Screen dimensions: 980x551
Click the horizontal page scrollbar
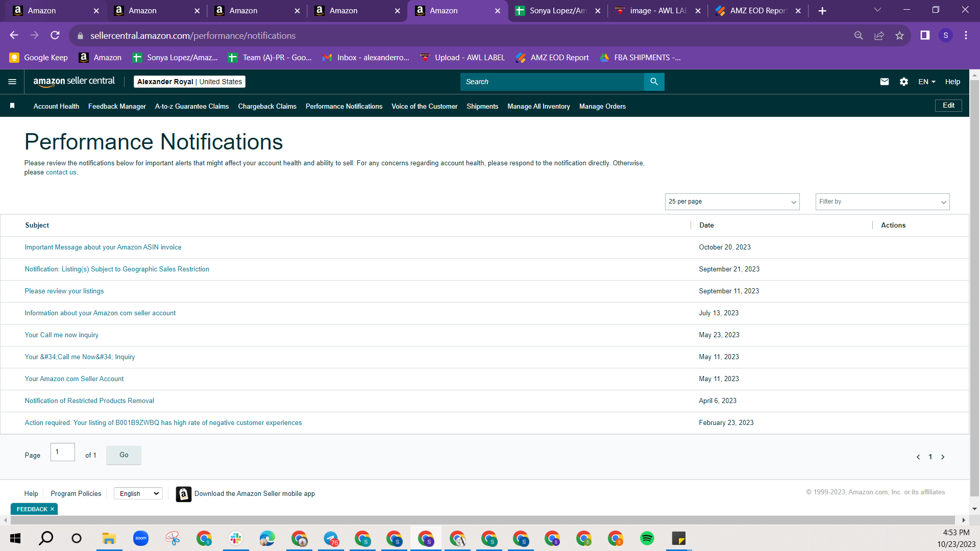(x=483, y=520)
